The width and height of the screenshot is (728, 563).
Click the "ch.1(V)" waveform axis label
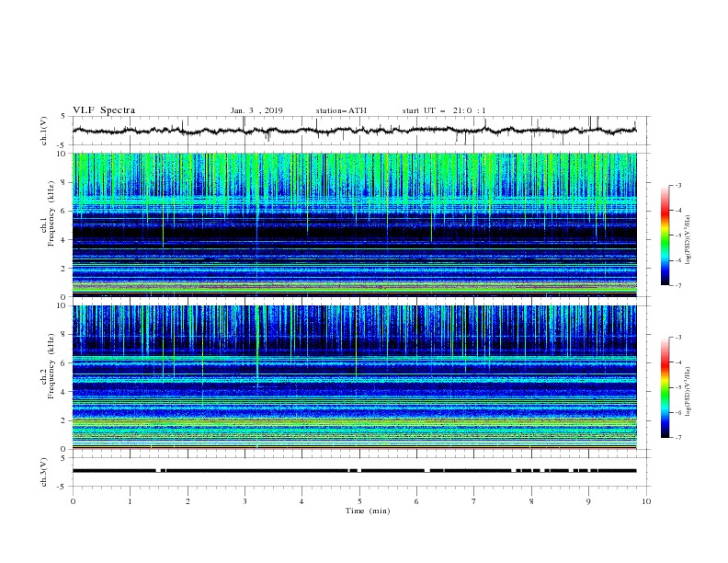click(x=44, y=131)
